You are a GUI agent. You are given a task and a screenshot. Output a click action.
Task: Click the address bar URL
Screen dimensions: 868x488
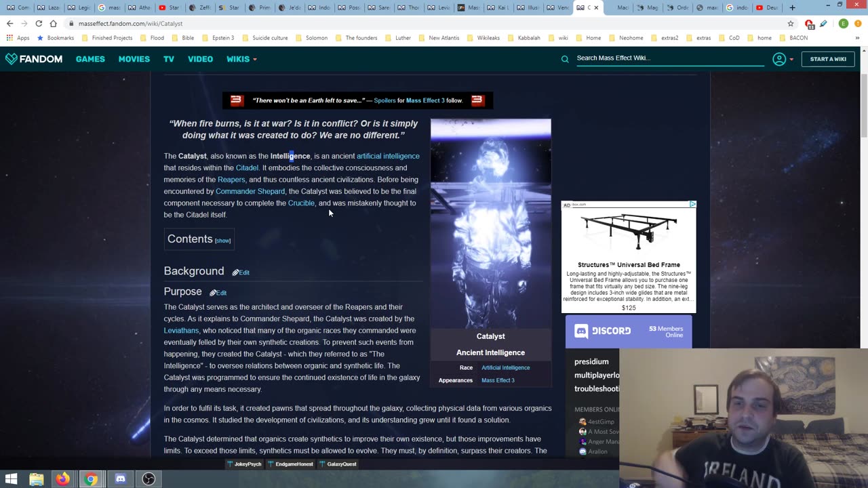tap(130, 23)
